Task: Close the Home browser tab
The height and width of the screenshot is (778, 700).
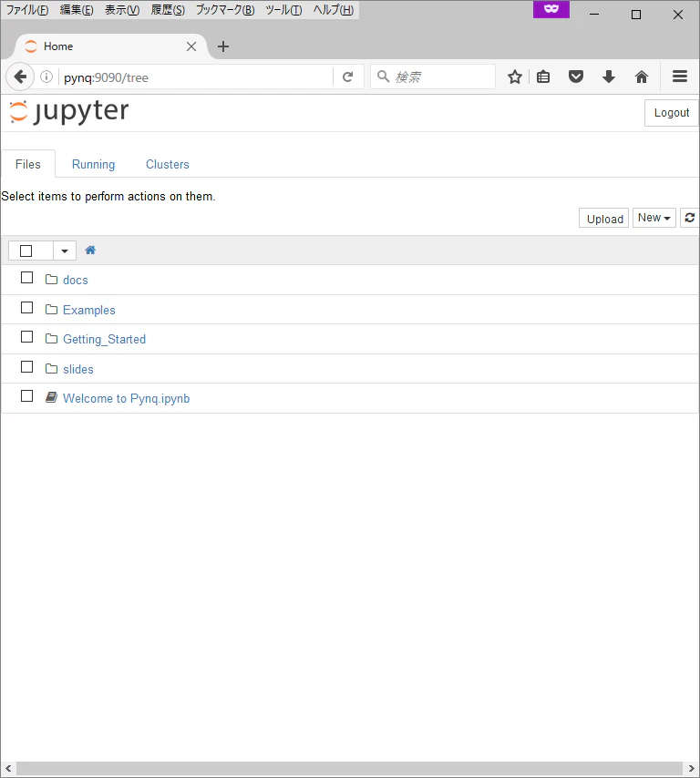Action: coord(191,46)
